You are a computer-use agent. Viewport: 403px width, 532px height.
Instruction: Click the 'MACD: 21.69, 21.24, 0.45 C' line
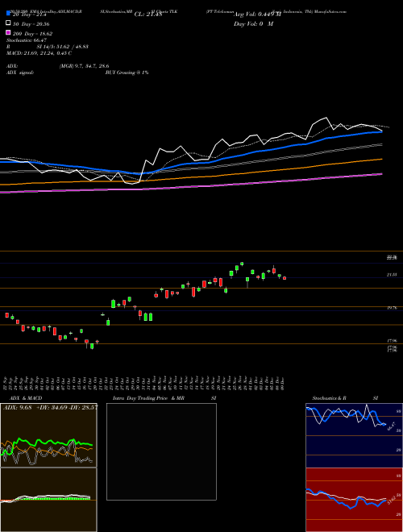click(39, 53)
